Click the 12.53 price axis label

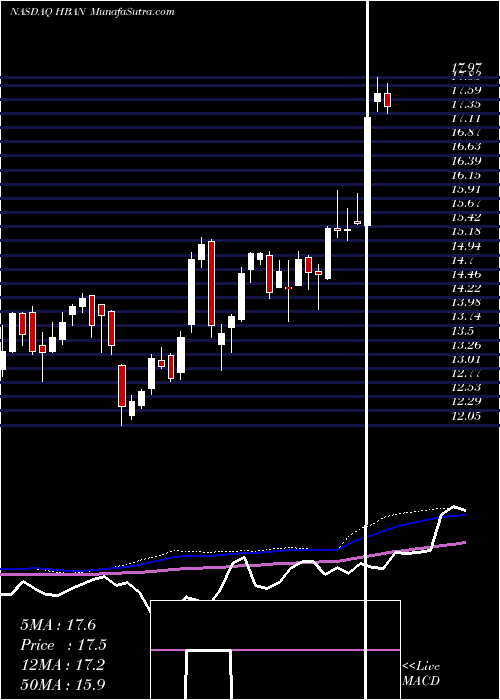(x=466, y=387)
